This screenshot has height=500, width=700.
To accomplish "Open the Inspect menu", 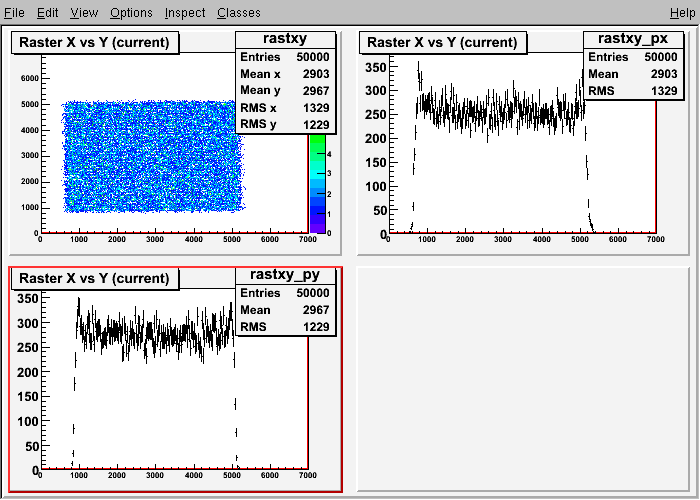I will (185, 12).
